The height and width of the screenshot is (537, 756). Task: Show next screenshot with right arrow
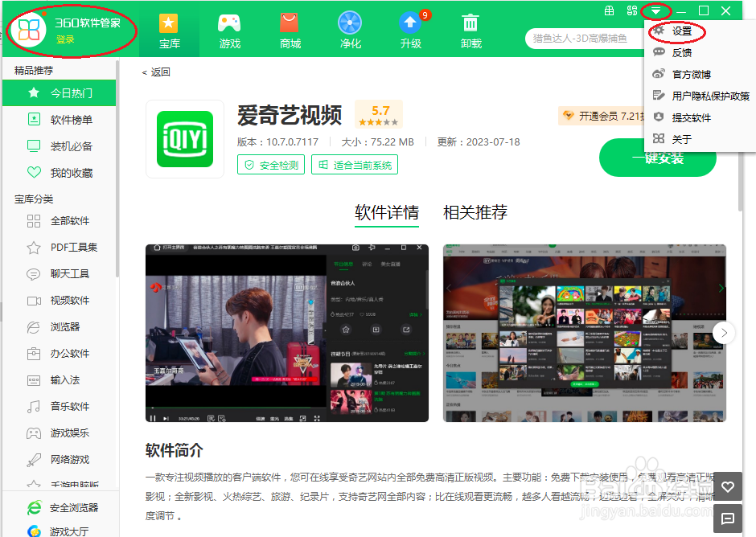click(724, 333)
